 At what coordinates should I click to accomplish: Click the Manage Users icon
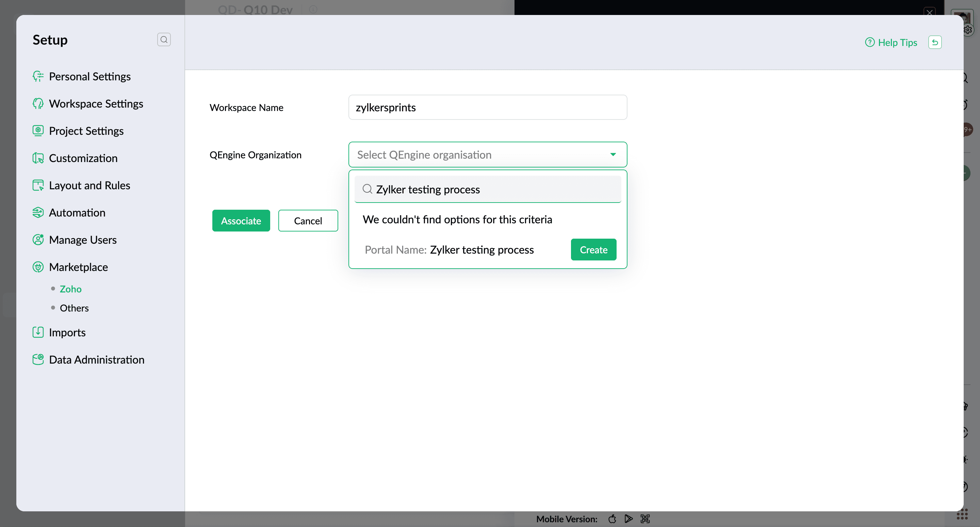pyautogui.click(x=38, y=240)
